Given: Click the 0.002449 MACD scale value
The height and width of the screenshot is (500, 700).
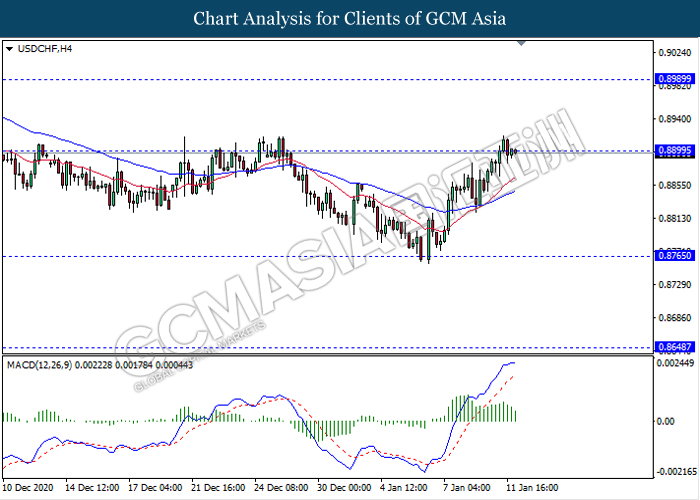Looking at the screenshot, I should click(x=676, y=363).
